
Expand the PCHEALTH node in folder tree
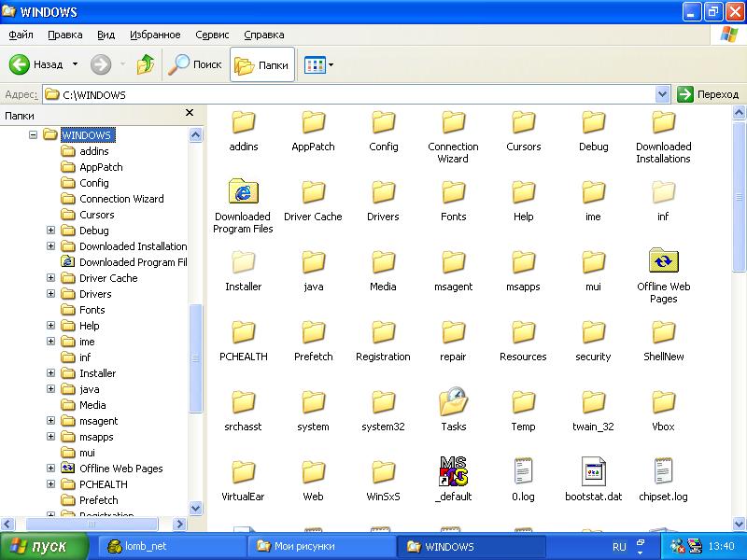pyautogui.click(x=50, y=484)
